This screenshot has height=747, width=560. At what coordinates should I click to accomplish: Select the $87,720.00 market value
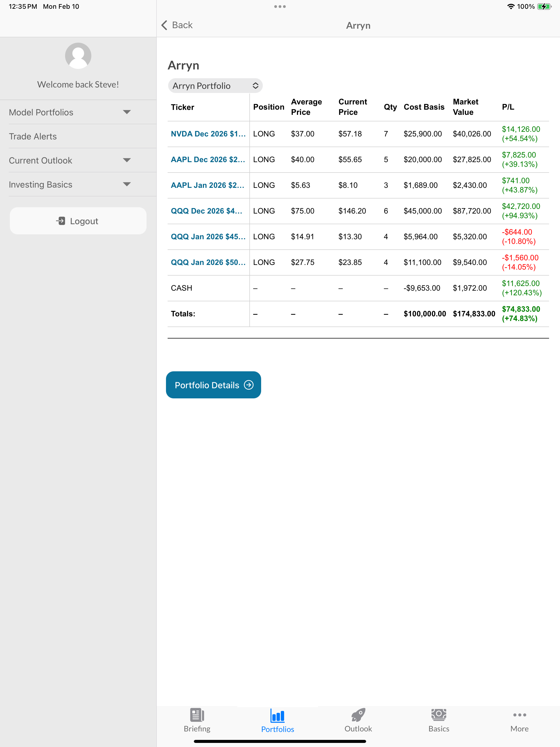(x=472, y=211)
